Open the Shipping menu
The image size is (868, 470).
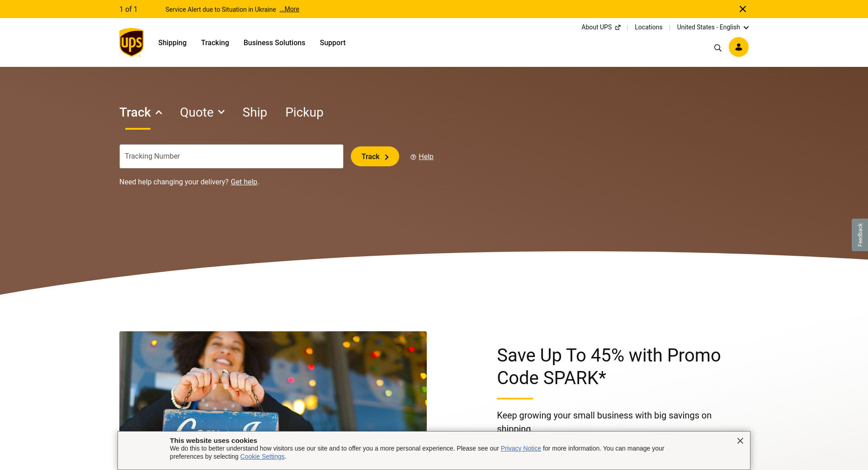point(172,42)
